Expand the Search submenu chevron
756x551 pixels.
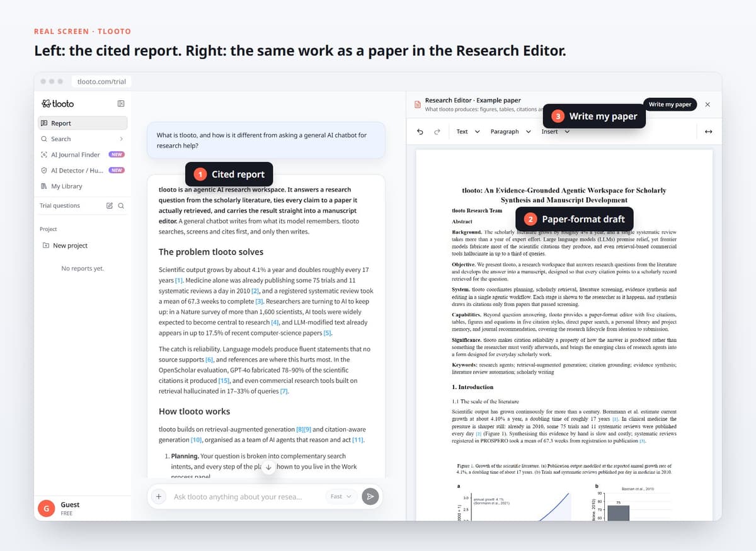(x=121, y=139)
